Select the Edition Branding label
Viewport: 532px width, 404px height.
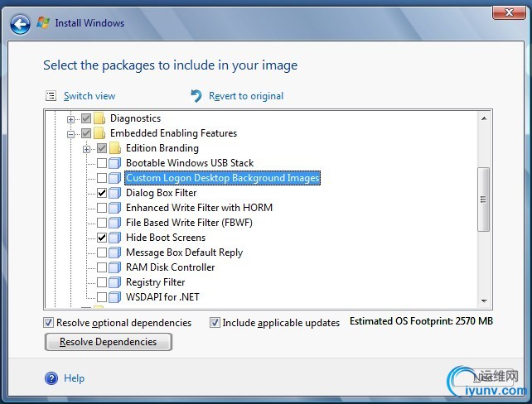pos(162,148)
